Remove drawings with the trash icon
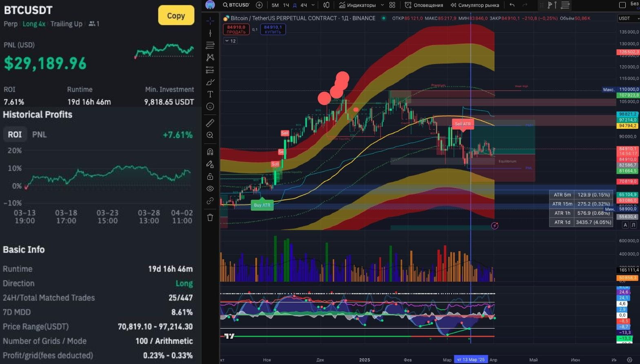Viewport: 640px width, 364px height. pos(210,217)
